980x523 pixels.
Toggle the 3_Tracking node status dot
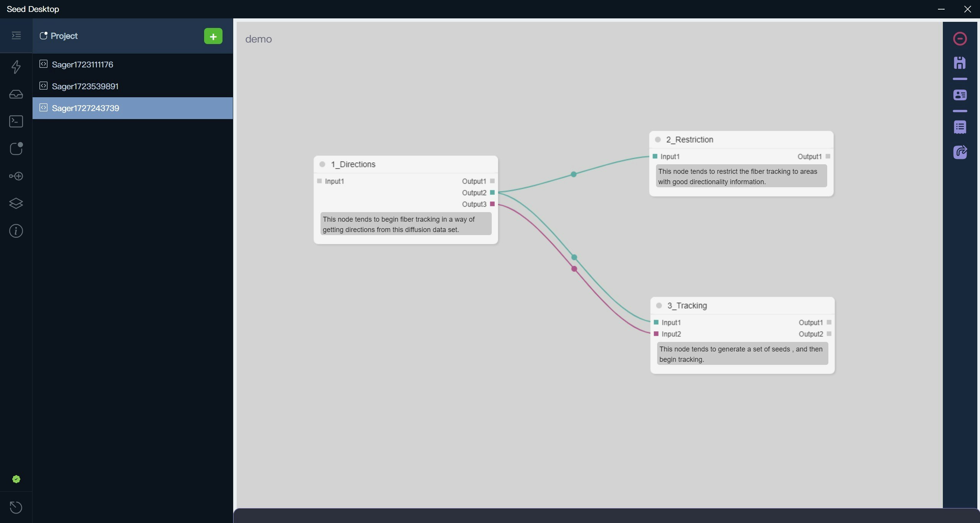[659, 306]
